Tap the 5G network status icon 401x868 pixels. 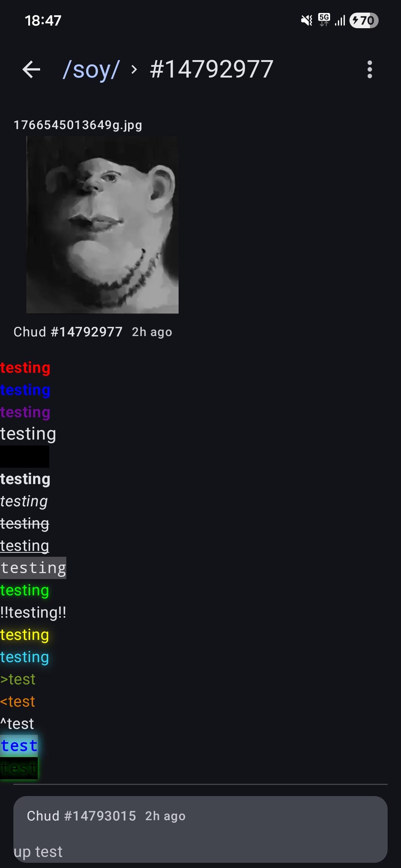coord(324,20)
